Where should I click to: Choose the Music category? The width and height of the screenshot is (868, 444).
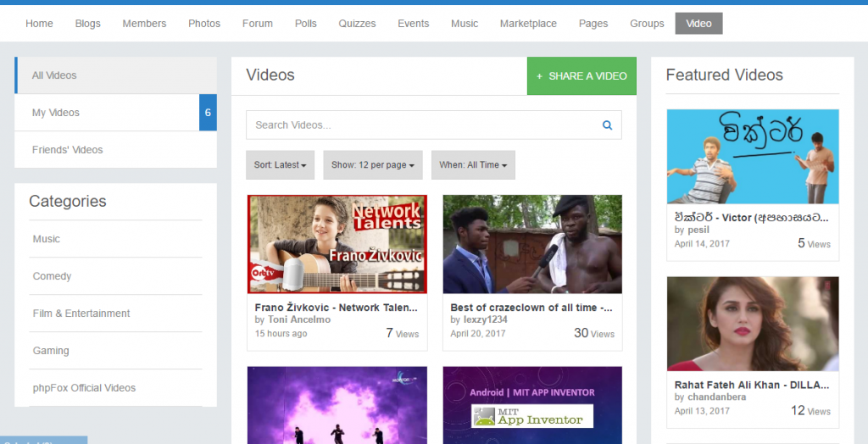(x=47, y=239)
